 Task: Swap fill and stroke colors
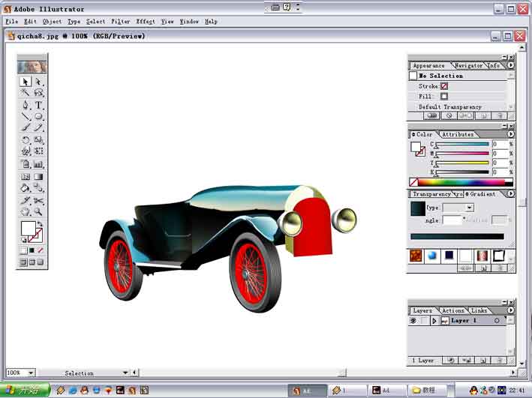coord(40,224)
